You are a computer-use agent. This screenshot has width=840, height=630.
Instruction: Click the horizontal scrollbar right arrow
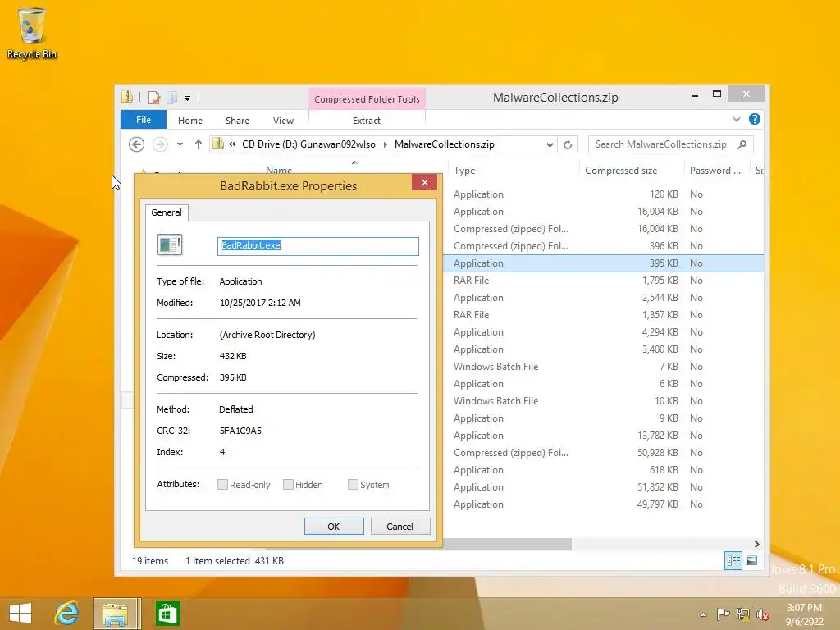point(756,545)
